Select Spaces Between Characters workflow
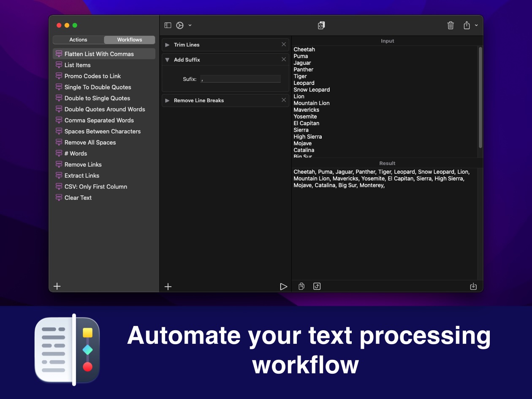Screen dimensions: 532x399 pyautogui.click(x=104, y=131)
